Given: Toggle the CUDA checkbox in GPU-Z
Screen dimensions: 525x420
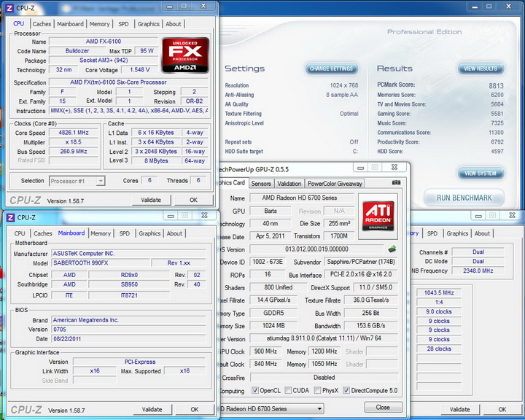Looking at the screenshot, I should pyautogui.click(x=288, y=391).
